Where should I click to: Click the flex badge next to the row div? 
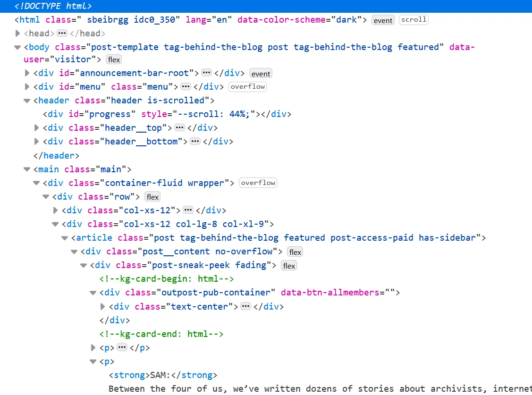pyautogui.click(x=152, y=196)
